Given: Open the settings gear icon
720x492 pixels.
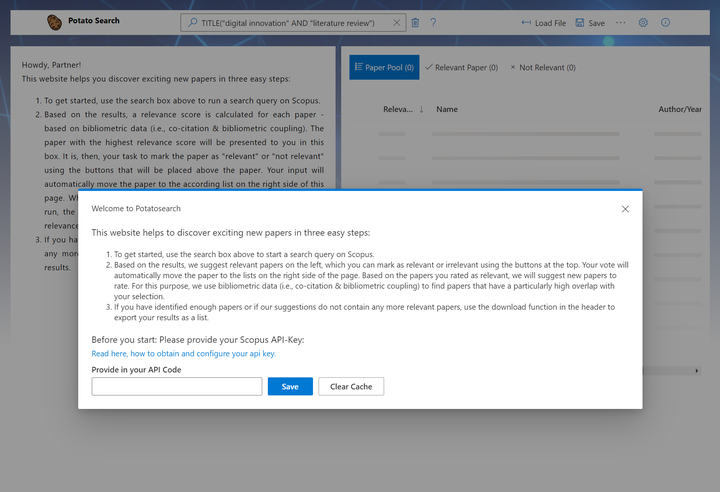Looking at the screenshot, I should pyautogui.click(x=643, y=22).
